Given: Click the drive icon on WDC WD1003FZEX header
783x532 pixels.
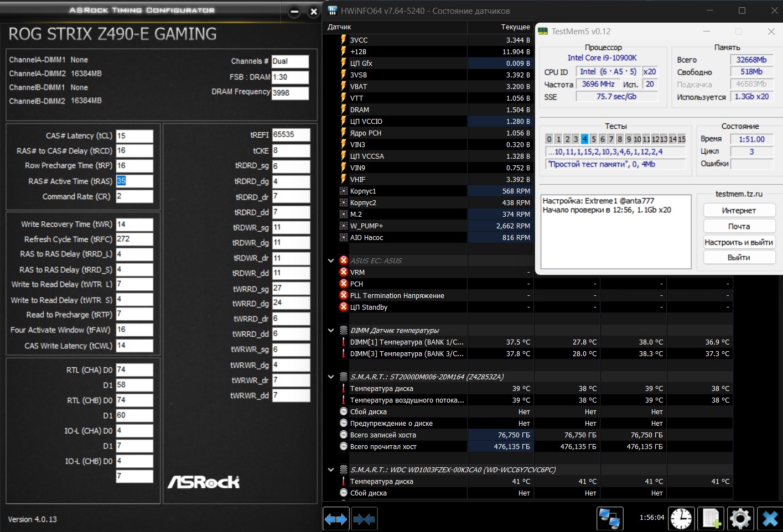Looking at the screenshot, I should (x=344, y=470).
